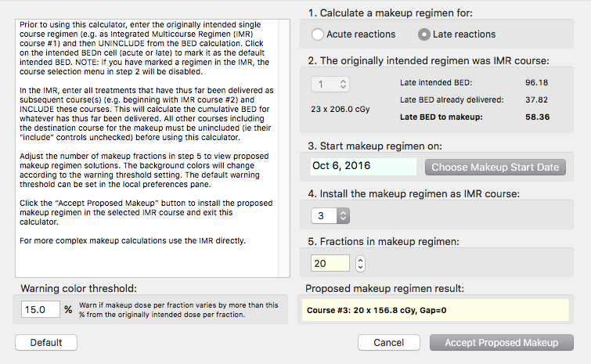
Task: Click the Late BED to makeup value 58.36
Action: coord(538,117)
